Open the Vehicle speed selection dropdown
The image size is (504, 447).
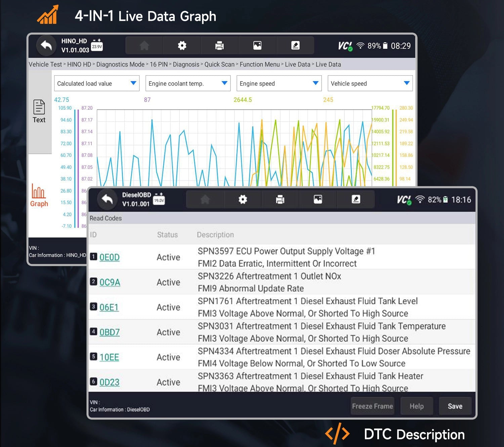[x=370, y=83]
